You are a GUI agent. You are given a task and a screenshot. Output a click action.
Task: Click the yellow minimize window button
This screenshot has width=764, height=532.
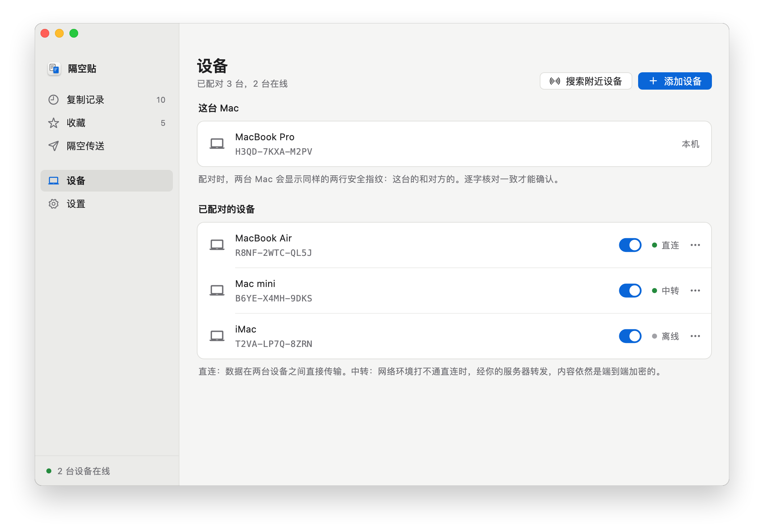pos(59,33)
